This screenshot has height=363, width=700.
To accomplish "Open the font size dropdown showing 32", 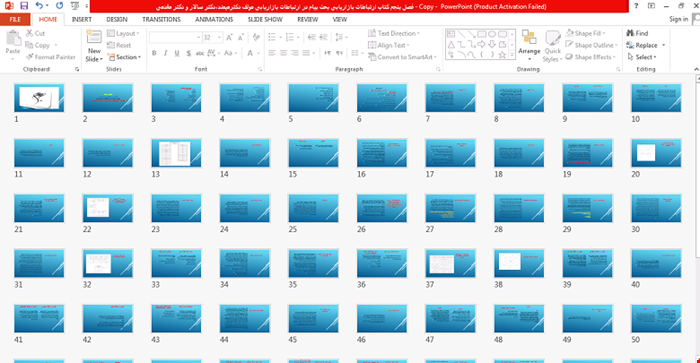I will [x=212, y=38].
